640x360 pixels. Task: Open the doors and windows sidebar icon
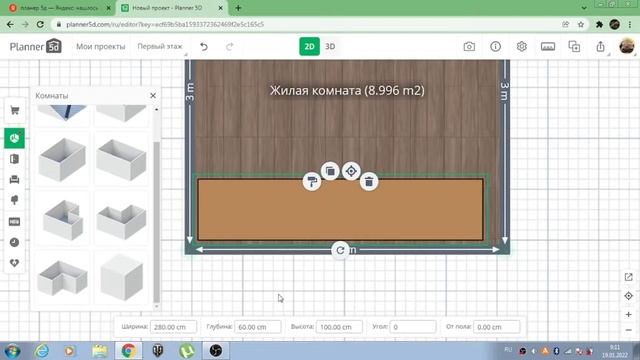click(14, 159)
